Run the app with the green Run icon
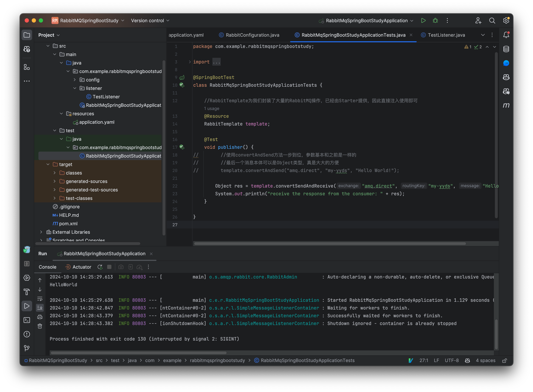The height and width of the screenshot is (392, 533). [423, 20]
